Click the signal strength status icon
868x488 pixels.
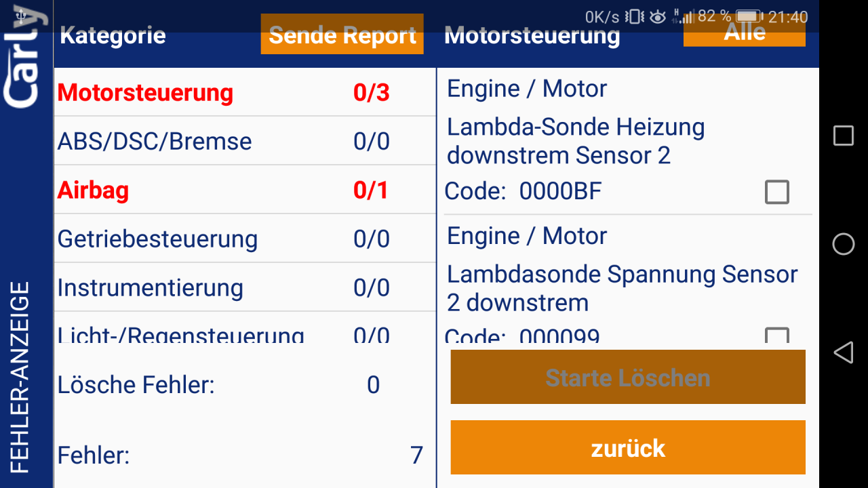coord(685,16)
